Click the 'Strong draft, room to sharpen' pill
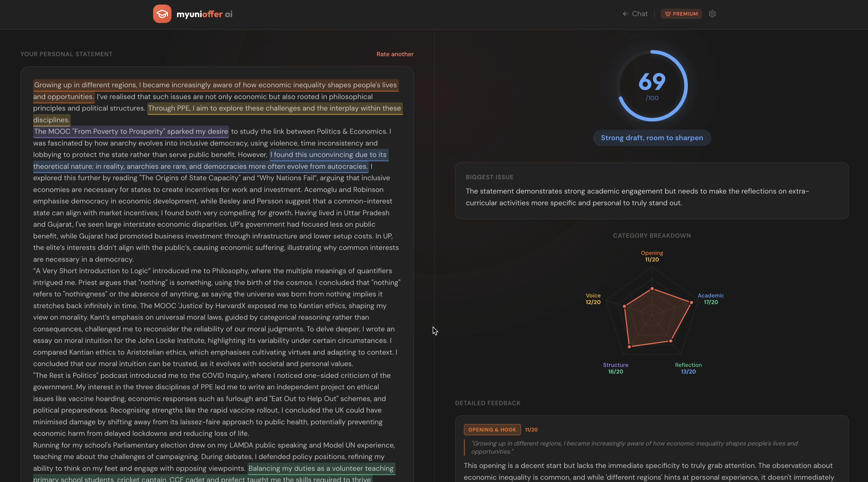868x482 pixels. coord(652,138)
